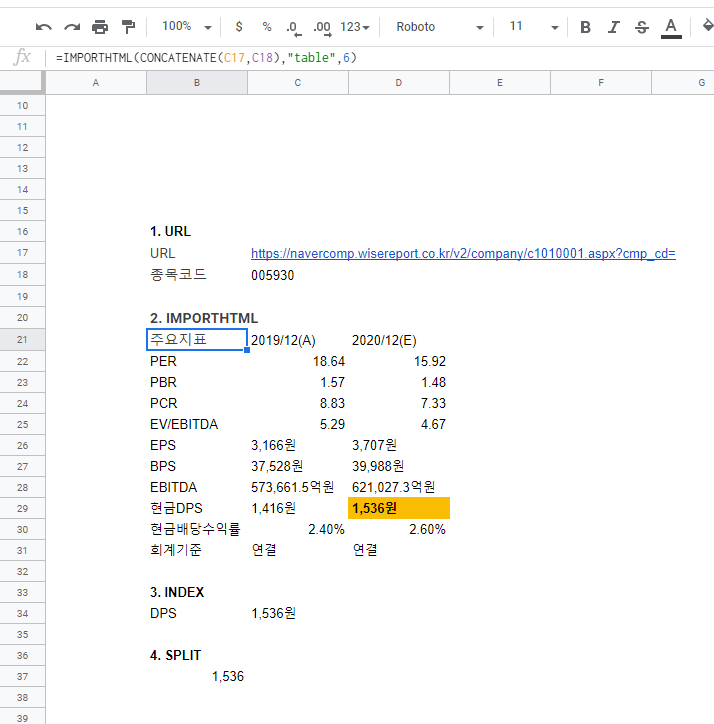Click the Undo icon
The height and width of the screenshot is (724, 714).
[43, 27]
